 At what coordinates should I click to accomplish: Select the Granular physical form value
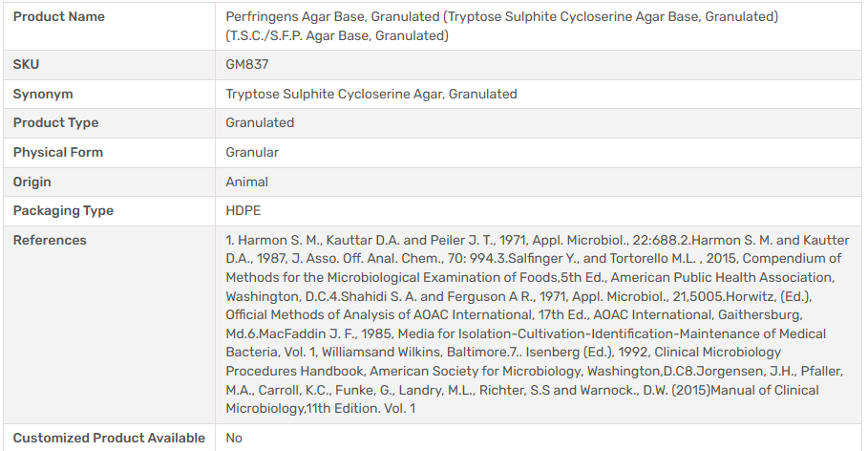click(x=252, y=153)
